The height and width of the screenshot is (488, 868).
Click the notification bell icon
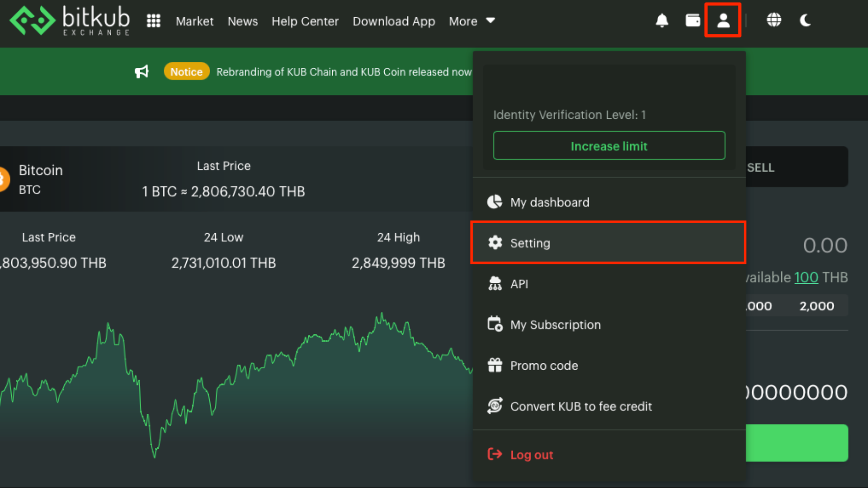tap(662, 21)
